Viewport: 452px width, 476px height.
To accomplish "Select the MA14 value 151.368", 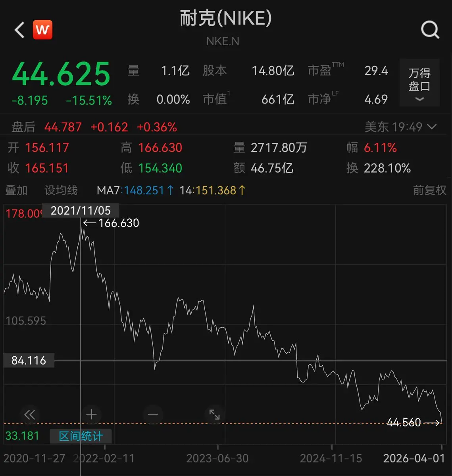I will pyautogui.click(x=216, y=190).
